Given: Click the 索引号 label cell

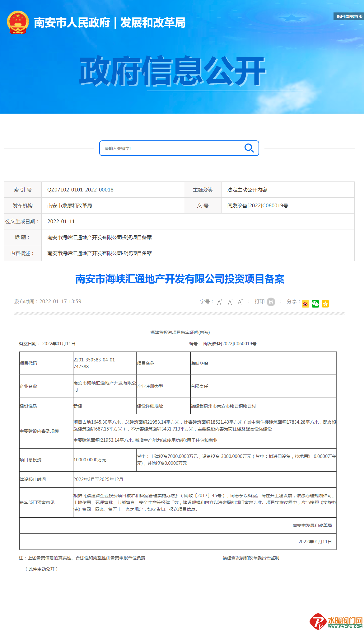Looking at the screenshot, I should [23, 190].
